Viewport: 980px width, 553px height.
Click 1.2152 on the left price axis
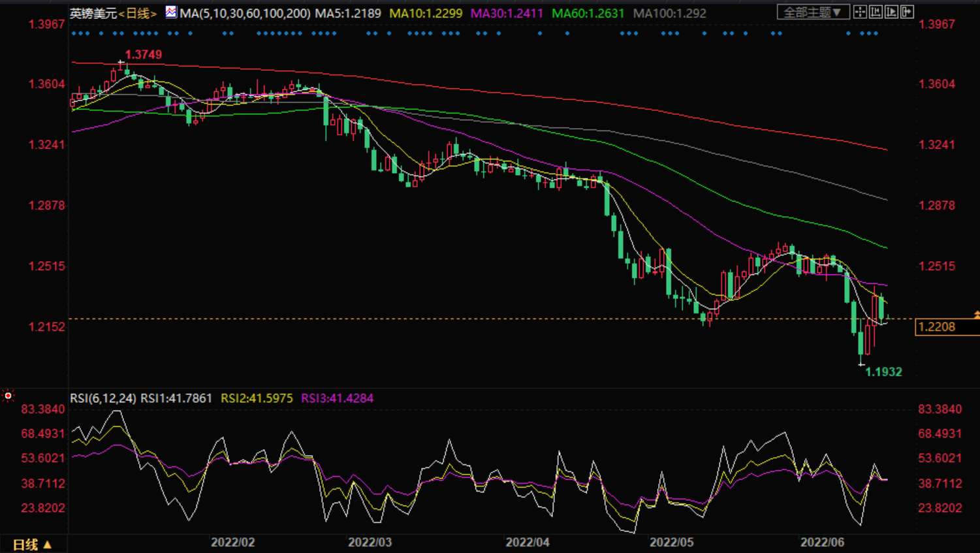tap(46, 327)
